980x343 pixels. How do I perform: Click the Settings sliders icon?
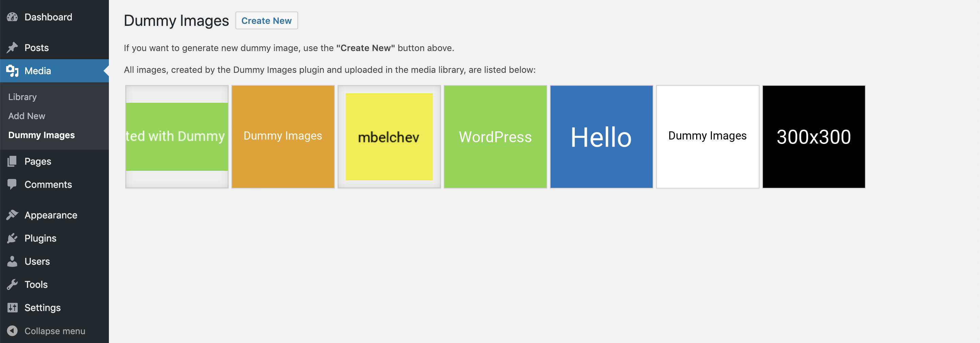pyautogui.click(x=12, y=308)
